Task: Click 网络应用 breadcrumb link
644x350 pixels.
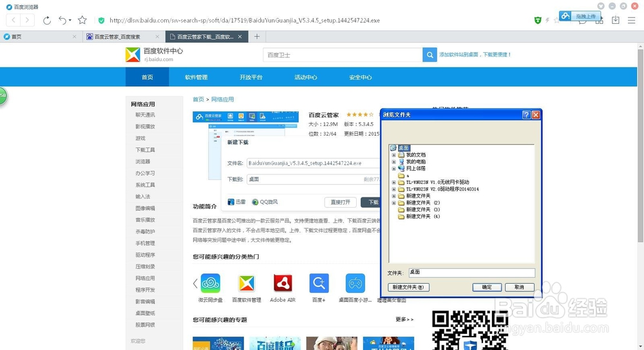Action: click(x=223, y=99)
